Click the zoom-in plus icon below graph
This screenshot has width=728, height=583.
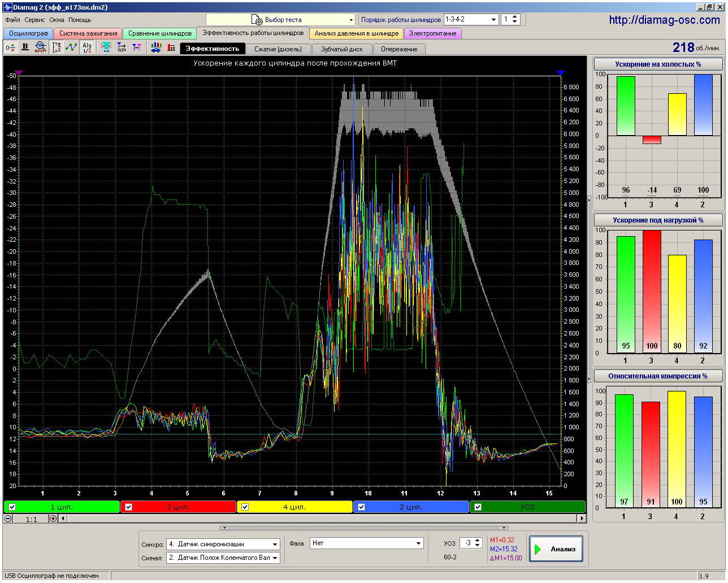53,519
